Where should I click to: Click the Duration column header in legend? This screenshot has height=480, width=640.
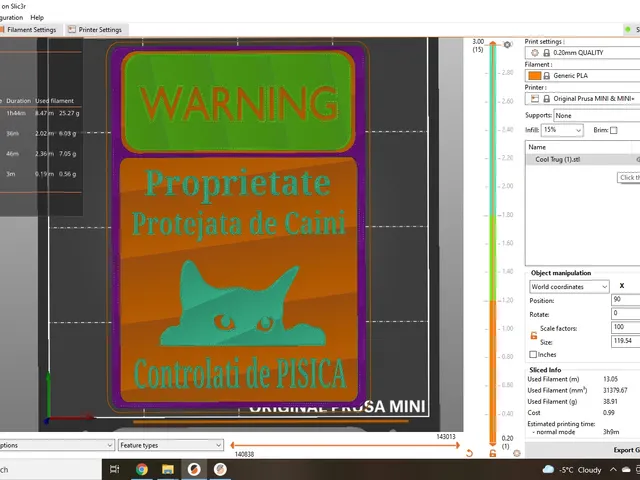tap(18, 100)
